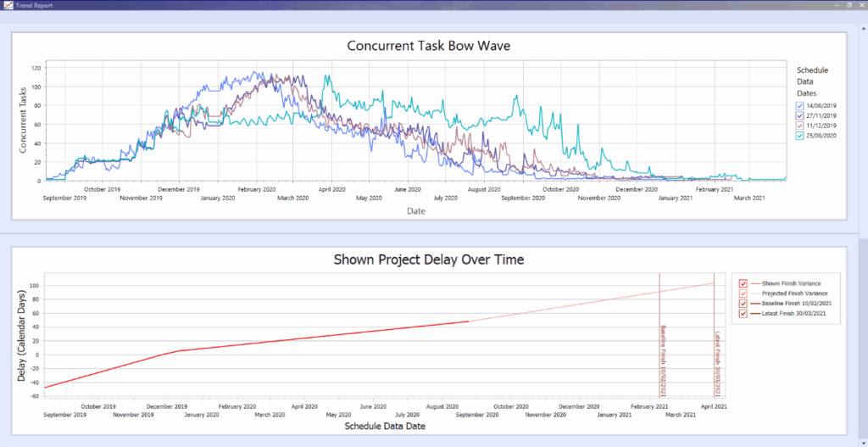Viewport: 868px width, 447px height.
Task: Uncheck the 14/08/2019 schedule data date
Action: pos(799,105)
